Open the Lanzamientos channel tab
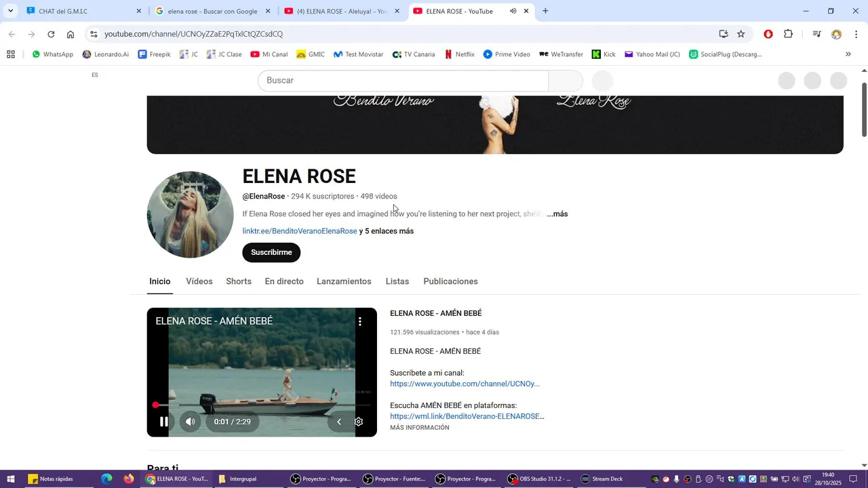The height and width of the screenshot is (488, 868). tap(344, 281)
